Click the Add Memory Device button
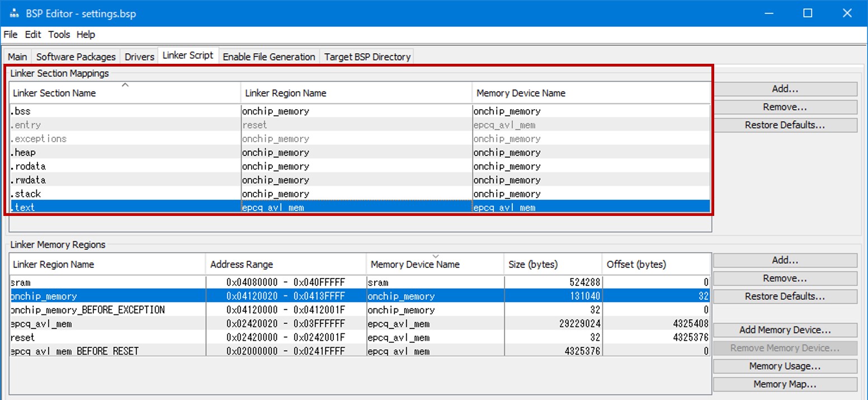The image size is (868, 400). [785, 330]
